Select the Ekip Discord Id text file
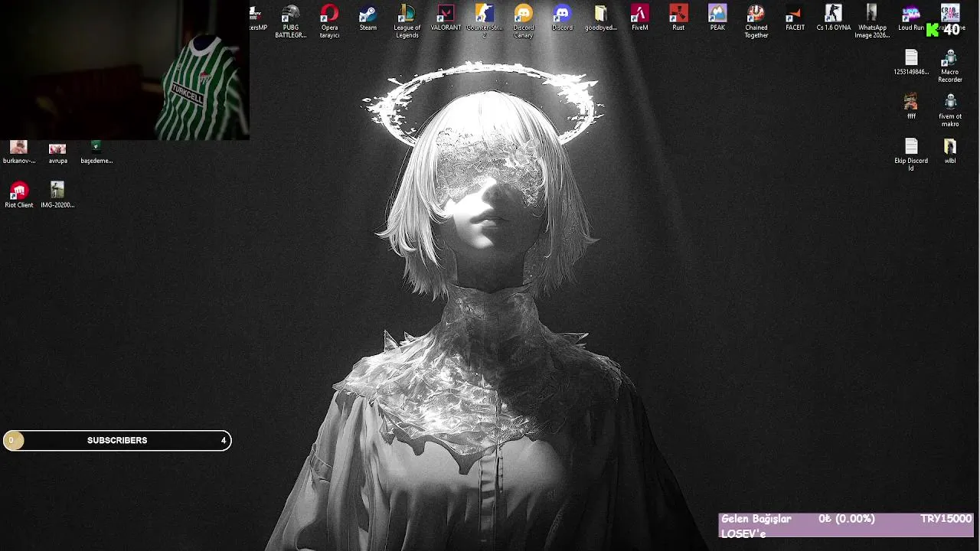The height and width of the screenshot is (551, 980). tap(911, 154)
